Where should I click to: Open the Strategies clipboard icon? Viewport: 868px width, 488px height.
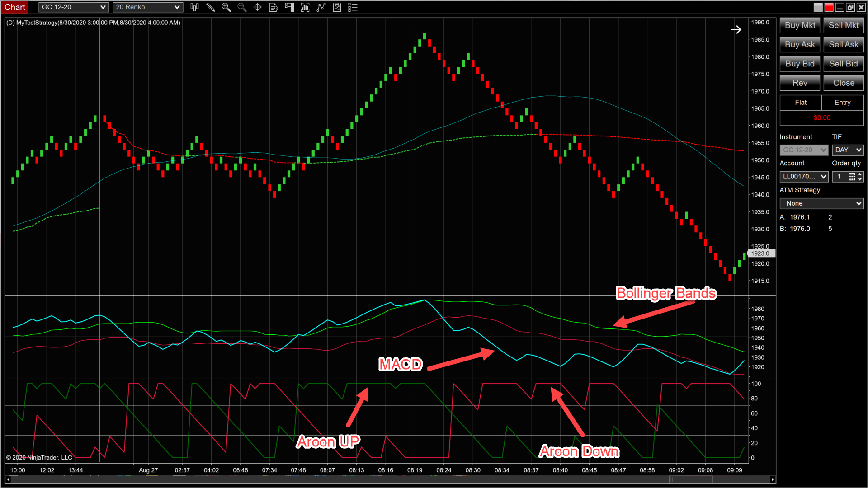click(x=337, y=7)
